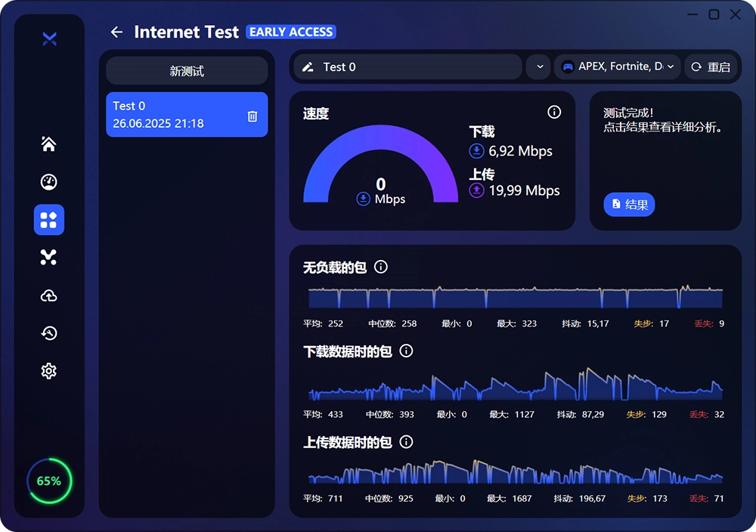Click the 下载数据时的包 ping graph
This screenshot has height=532, width=756.
516,384
